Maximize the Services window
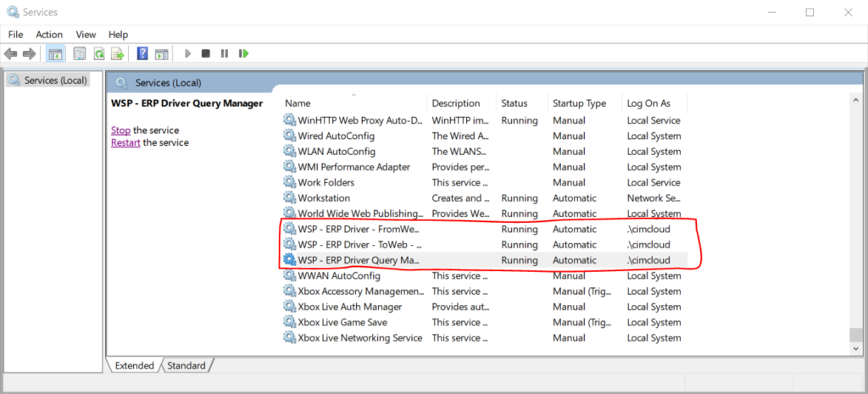The image size is (868, 394). pos(810,12)
